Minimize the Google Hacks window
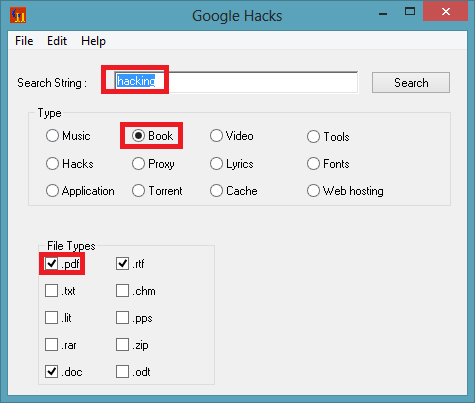475x403 pixels. click(x=383, y=13)
